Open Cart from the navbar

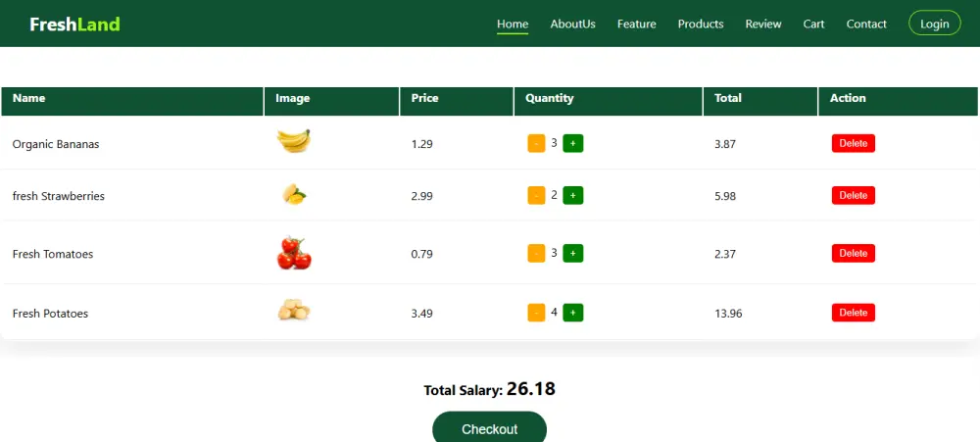(813, 24)
